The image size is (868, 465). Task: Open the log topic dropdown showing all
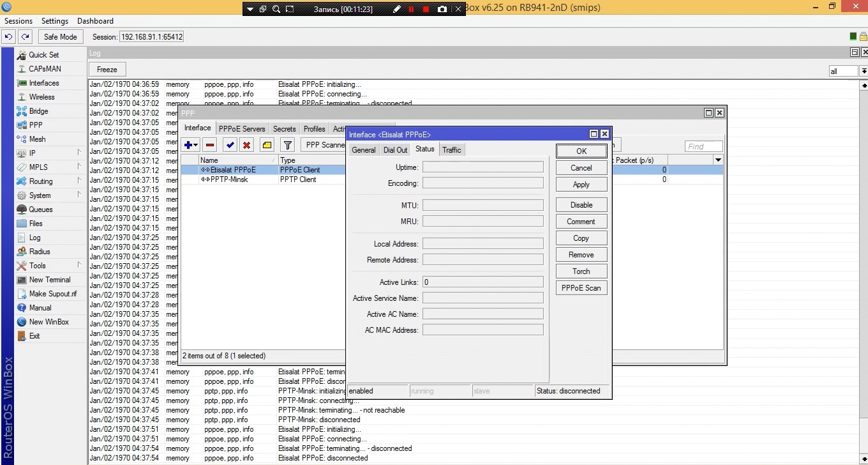point(864,71)
